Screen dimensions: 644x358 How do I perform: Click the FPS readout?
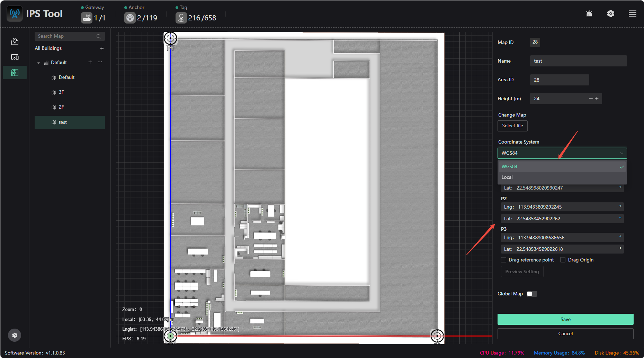pyautogui.click(x=134, y=339)
